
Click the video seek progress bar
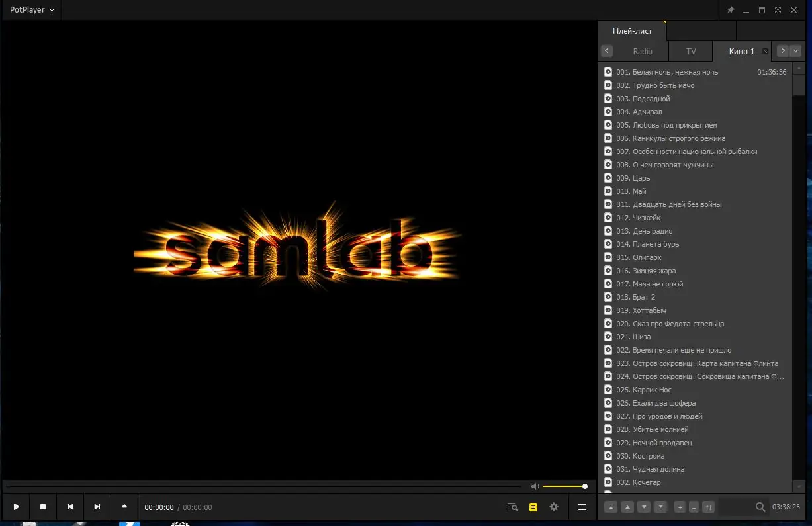coord(263,486)
